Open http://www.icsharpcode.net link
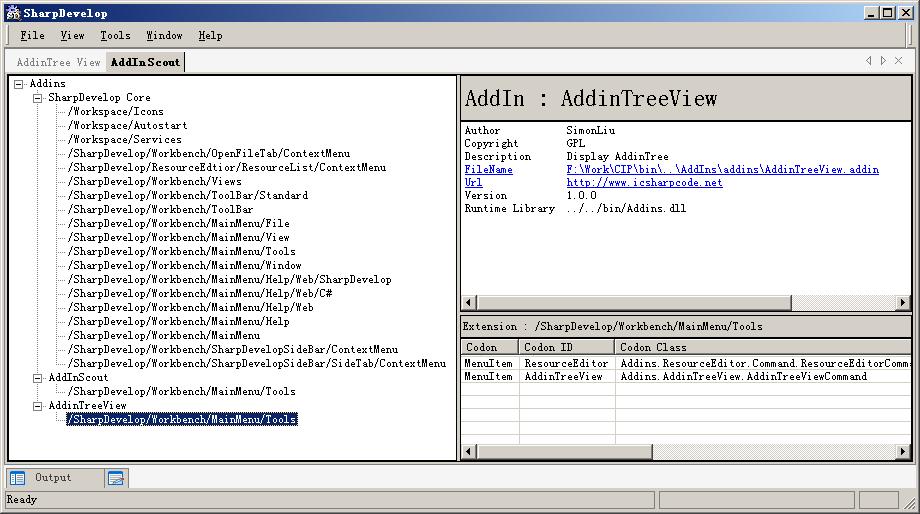The image size is (920, 514). pyautogui.click(x=644, y=182)
